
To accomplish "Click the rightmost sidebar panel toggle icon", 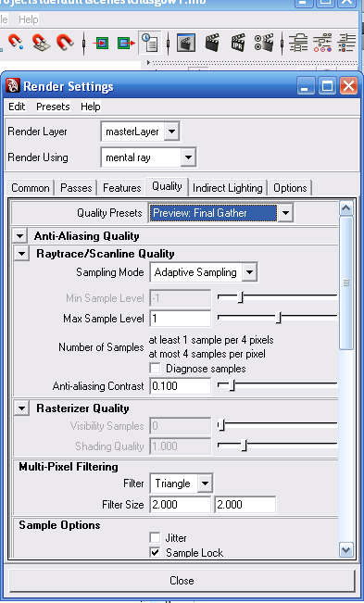I will pyautogui.click(x=347, y=43).
